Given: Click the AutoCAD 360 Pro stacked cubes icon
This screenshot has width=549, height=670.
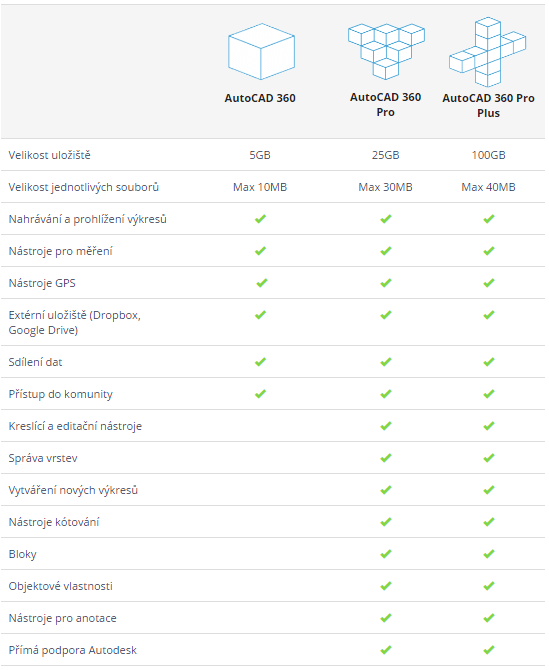Looking at the screenshot, I should pos(386,51).
